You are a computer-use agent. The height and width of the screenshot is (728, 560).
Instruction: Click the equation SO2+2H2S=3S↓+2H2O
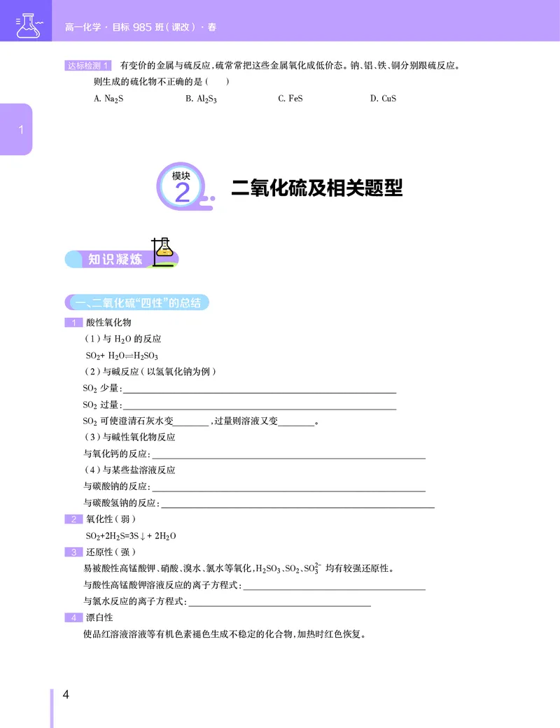130,535
